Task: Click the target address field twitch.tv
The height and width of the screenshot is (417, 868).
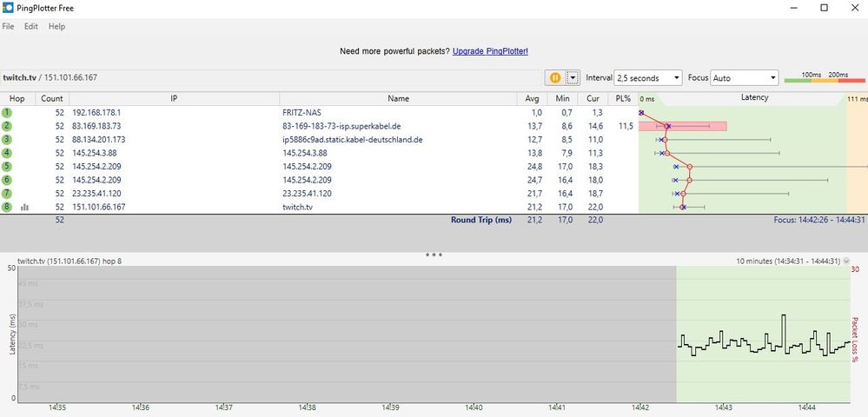Action: pyautogui.click(x=271, y=77)
